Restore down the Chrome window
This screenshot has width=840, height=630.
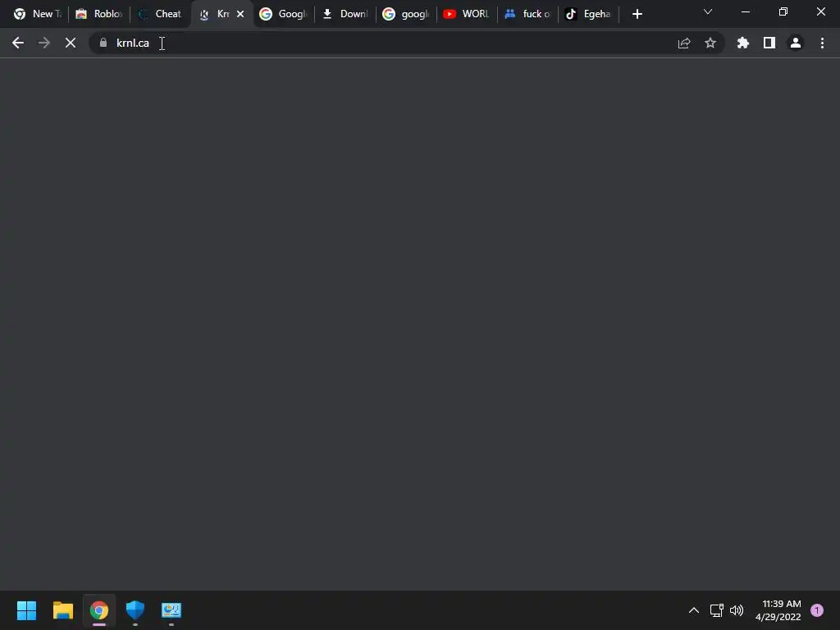(x=783, y=11)
